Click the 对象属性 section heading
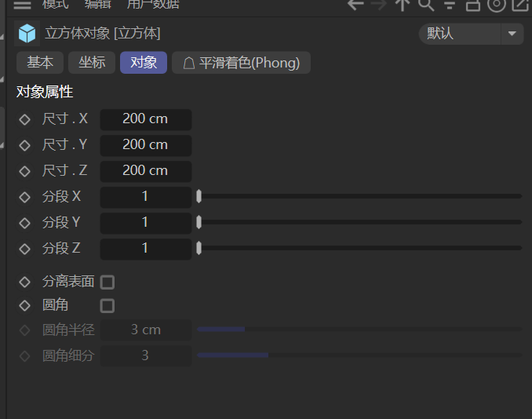 click(45, 92)
